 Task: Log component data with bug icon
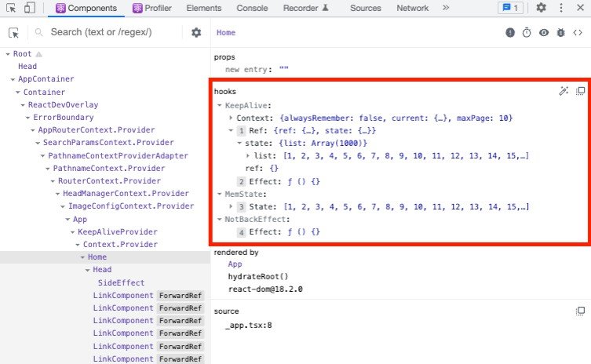click(x=560, y=33)
